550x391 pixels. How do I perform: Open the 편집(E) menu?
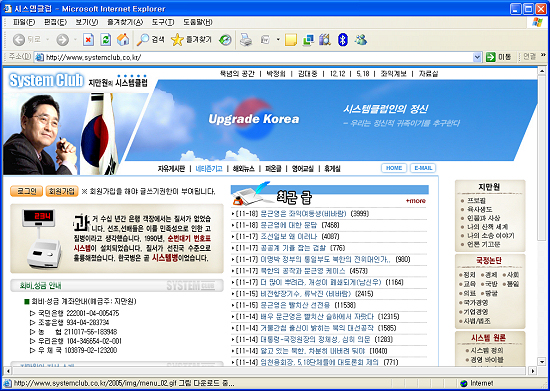(x=55, y=22)
